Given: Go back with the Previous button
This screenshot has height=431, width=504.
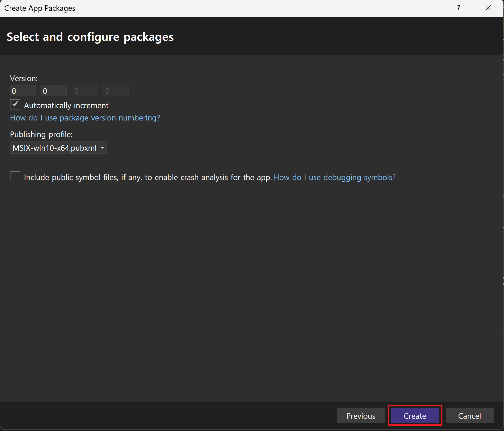Looking at the screenshot, I should [361, 416].
